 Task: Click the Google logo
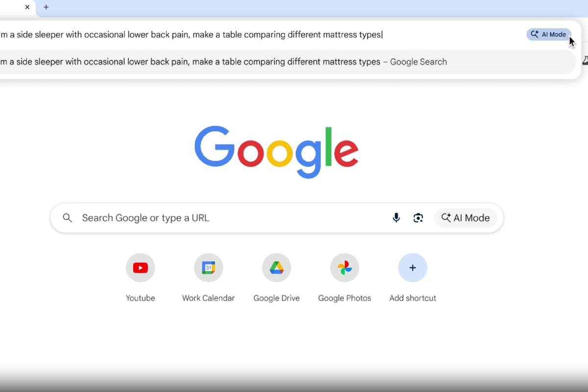[x=276, y=151]
